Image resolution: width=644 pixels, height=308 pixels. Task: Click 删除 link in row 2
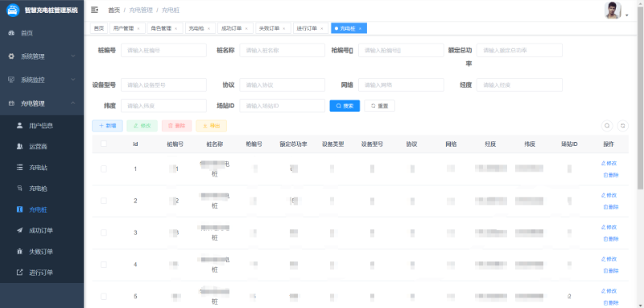pos(611,207)
